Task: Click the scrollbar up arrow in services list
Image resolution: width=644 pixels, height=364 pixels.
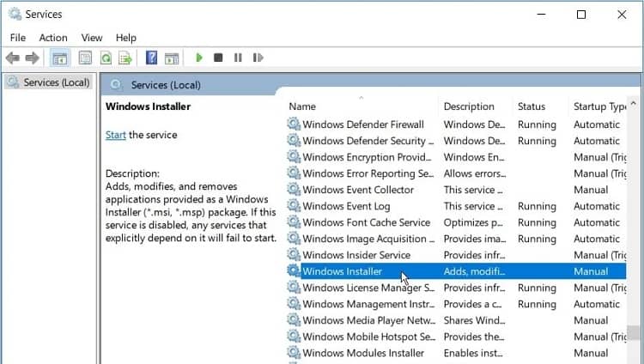Action: point(633,103)
